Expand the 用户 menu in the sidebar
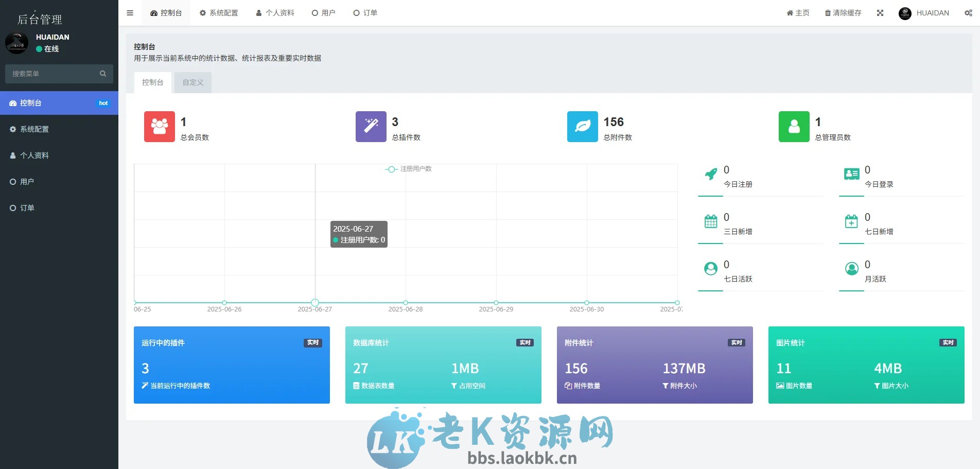Viewport: 980px width, 469px height. [x=27, y=181]
